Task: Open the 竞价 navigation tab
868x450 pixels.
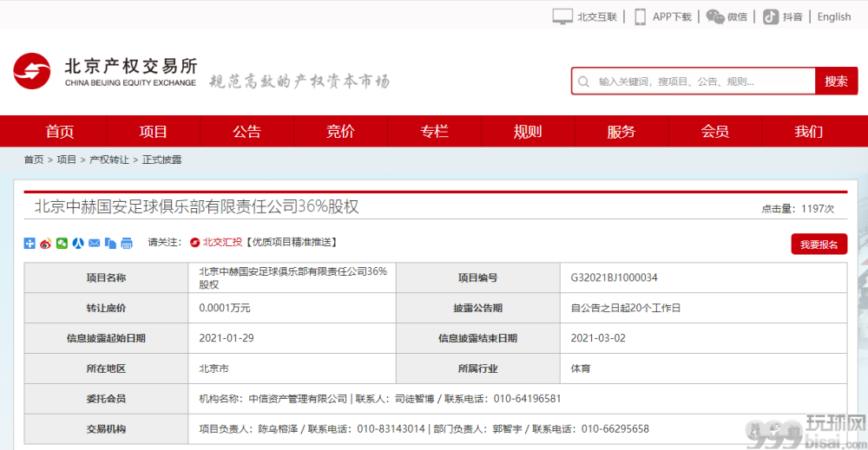Action: (x=340, y=131)
